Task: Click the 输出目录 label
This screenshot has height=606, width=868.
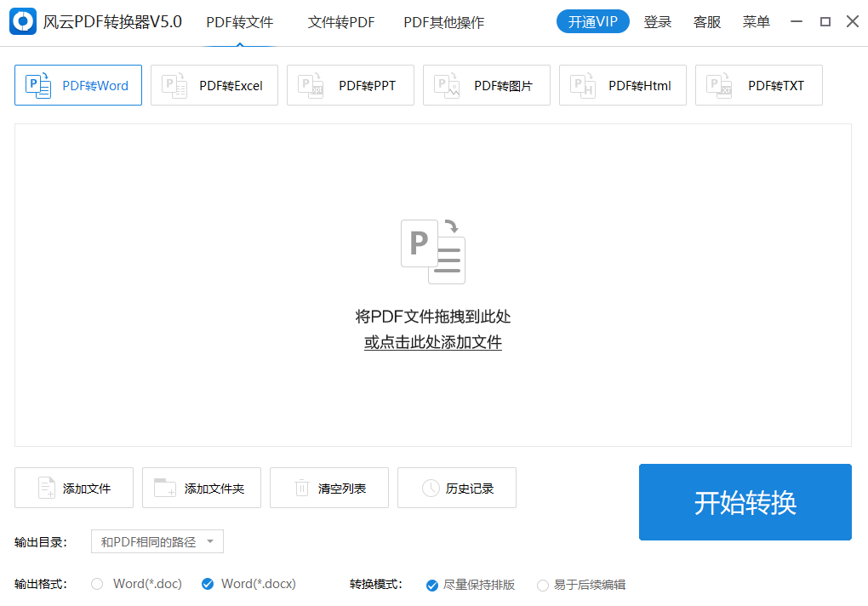Action: (x=40, y=542)
